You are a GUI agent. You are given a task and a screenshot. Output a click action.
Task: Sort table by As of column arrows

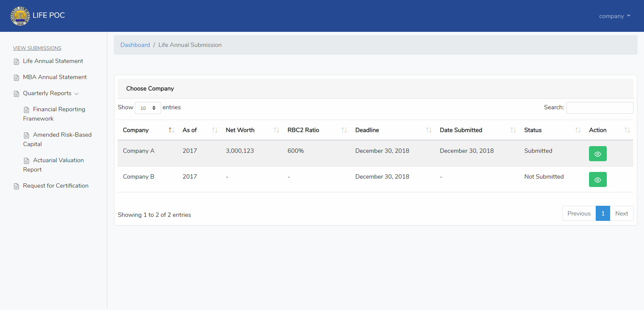point(215,130)
